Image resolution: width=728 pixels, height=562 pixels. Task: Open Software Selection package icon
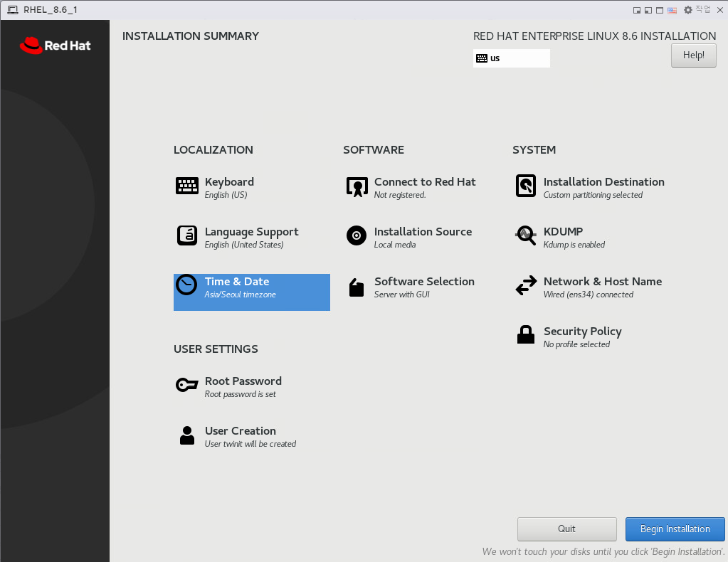[x=357, y=287]
